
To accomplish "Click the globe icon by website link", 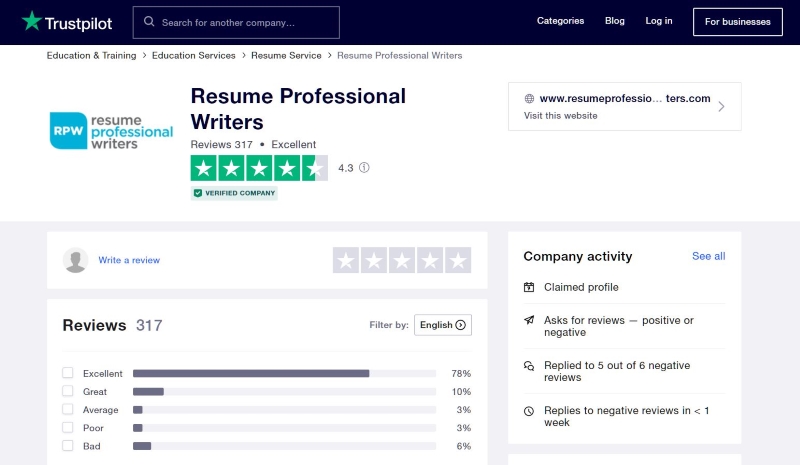I will [x=529, y=99].
